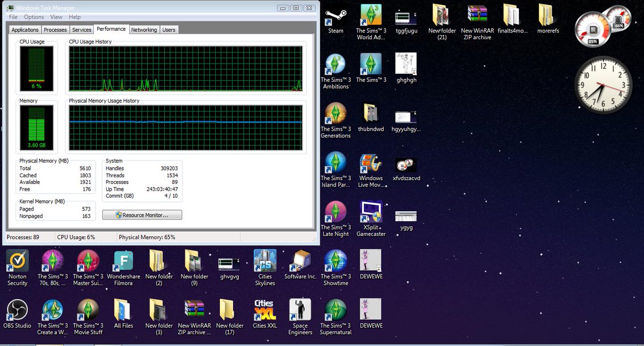The height and width of the screenshot is (346, 644).
Task: Launch Cities Skylines shortcut
Action: [265, 268]
